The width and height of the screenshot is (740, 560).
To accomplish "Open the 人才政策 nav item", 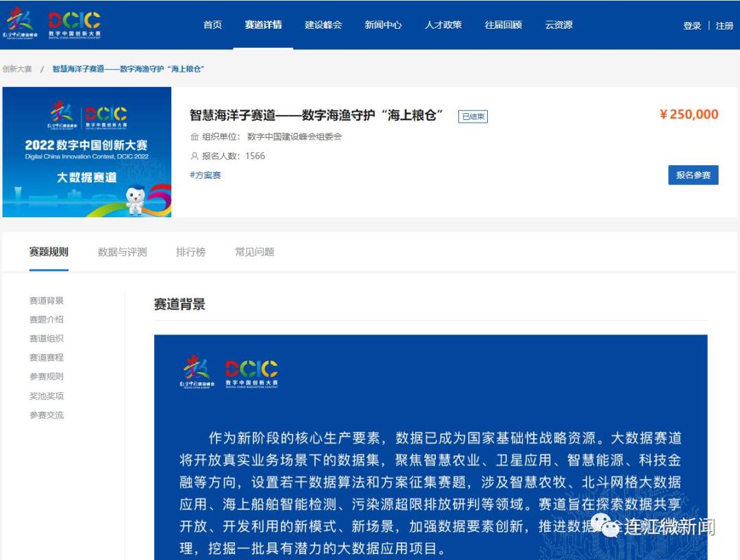I will 443,25.
